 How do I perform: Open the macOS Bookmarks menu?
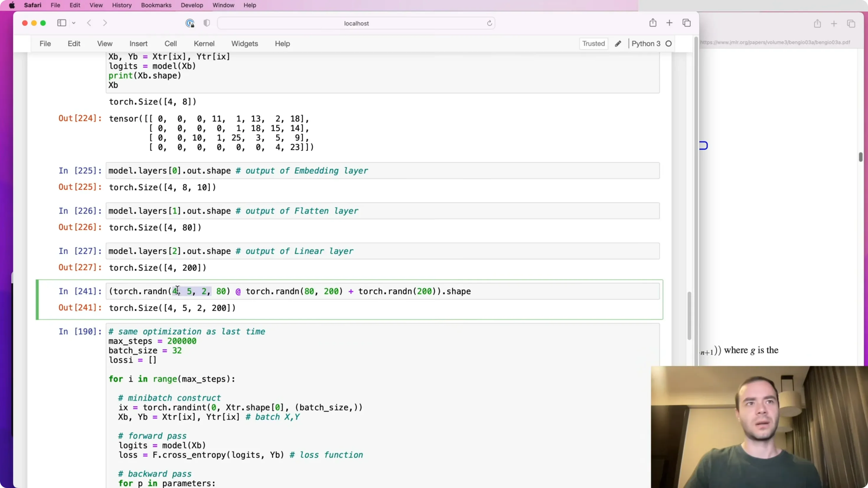pos(156,5)
